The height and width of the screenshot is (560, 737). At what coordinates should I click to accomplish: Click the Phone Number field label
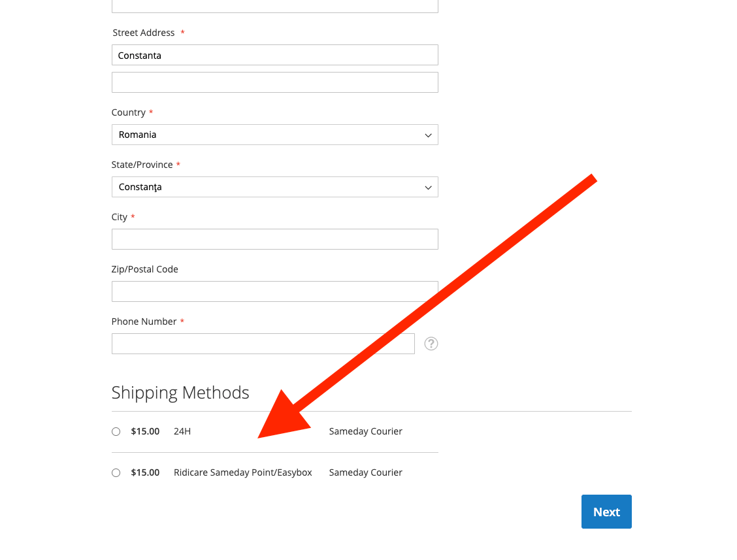tap(144, 321)
